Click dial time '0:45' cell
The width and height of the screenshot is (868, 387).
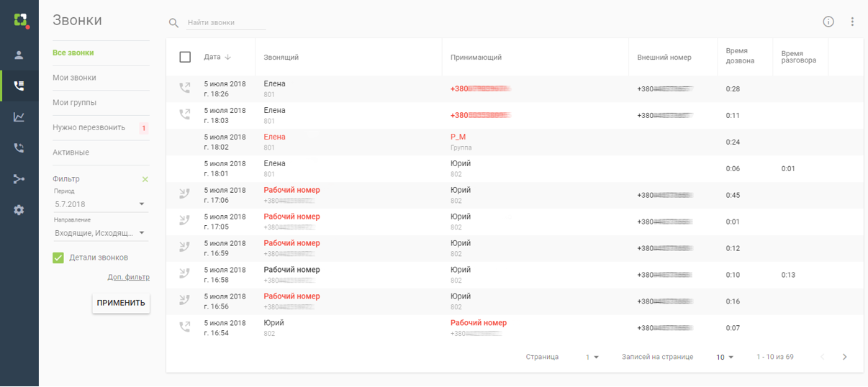[x=733, y=195]
